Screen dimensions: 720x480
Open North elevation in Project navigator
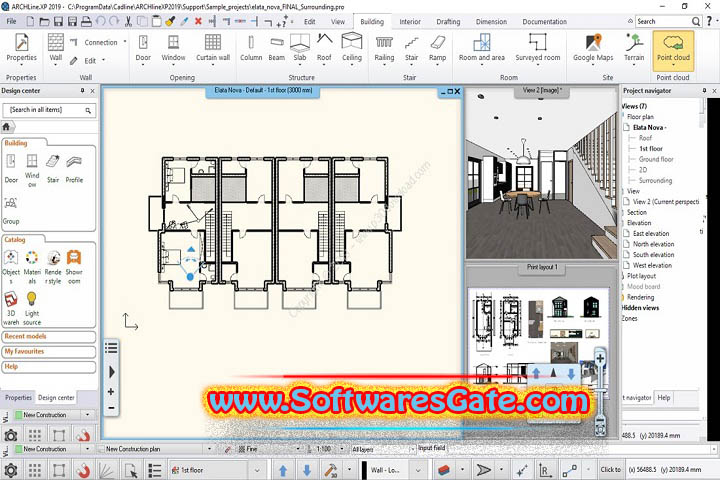pyautogui.click(x=653, y=244)
